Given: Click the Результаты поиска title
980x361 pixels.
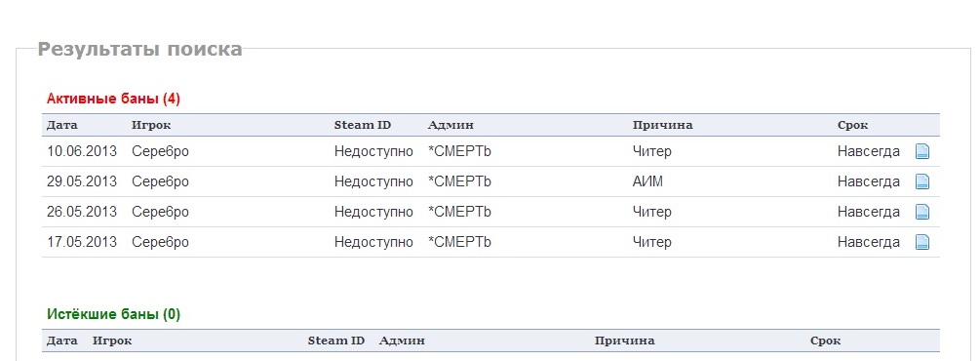Looking at the screenshot, I should 140,49.
